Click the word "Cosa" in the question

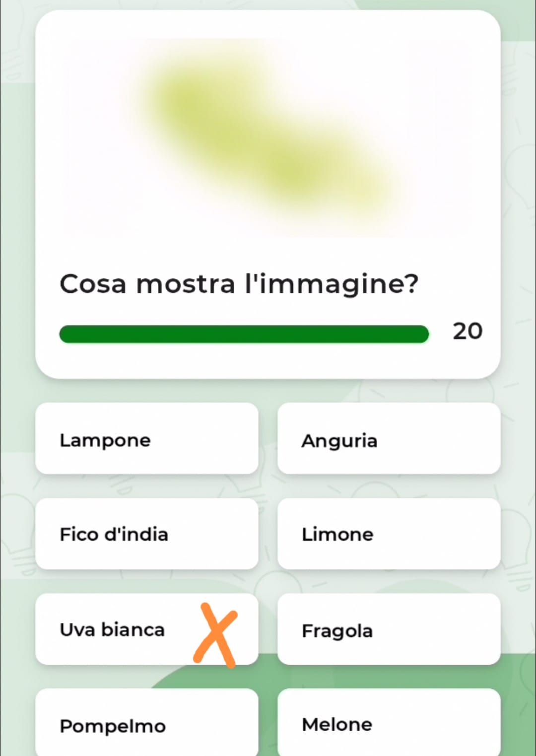click(x=93, y=284)
